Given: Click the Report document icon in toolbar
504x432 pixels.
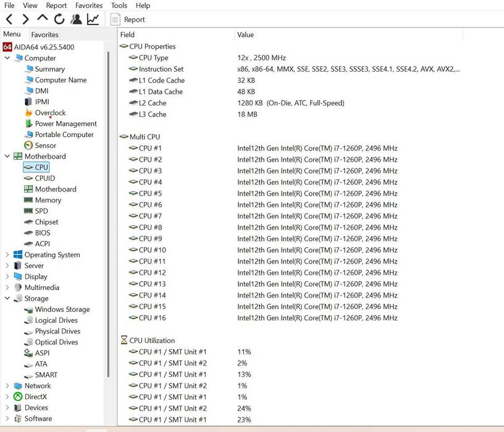Looking at the screenshot, I should (115, 19).
